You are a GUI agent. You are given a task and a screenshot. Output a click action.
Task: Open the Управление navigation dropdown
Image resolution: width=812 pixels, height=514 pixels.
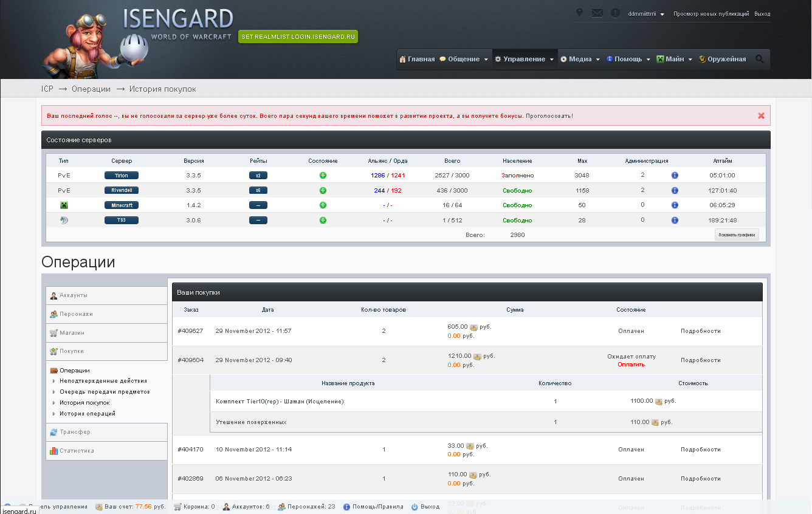pyautogui.click(x=525, y=60)
